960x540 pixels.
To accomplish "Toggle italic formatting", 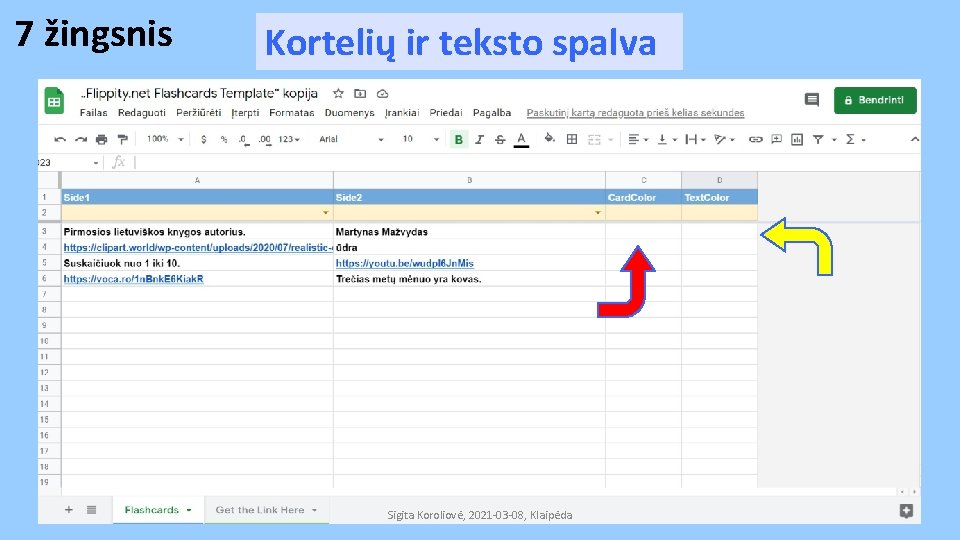I will pyautogui.click(x=479, y=140).
